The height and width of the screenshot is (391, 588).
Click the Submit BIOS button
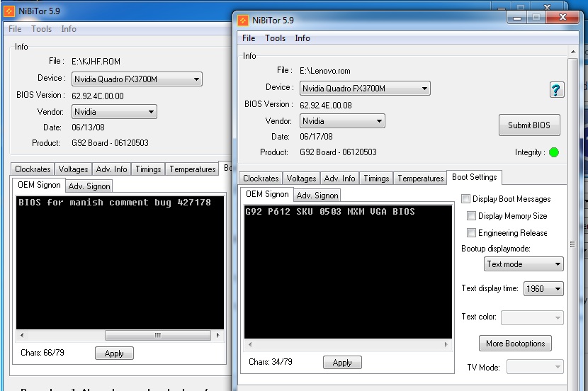(x=529, y=125)
